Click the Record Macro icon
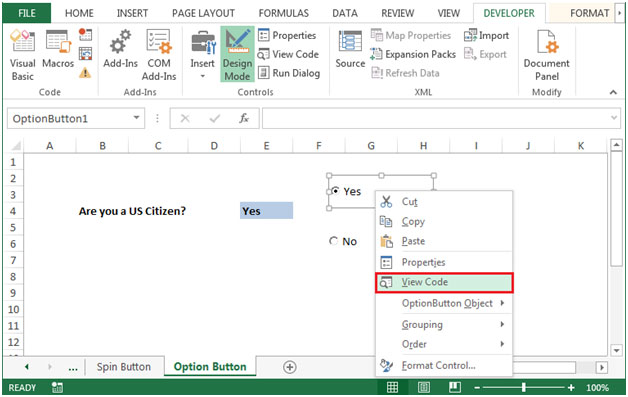The width and height of the screenshot is (628, 397). [85, 34]
